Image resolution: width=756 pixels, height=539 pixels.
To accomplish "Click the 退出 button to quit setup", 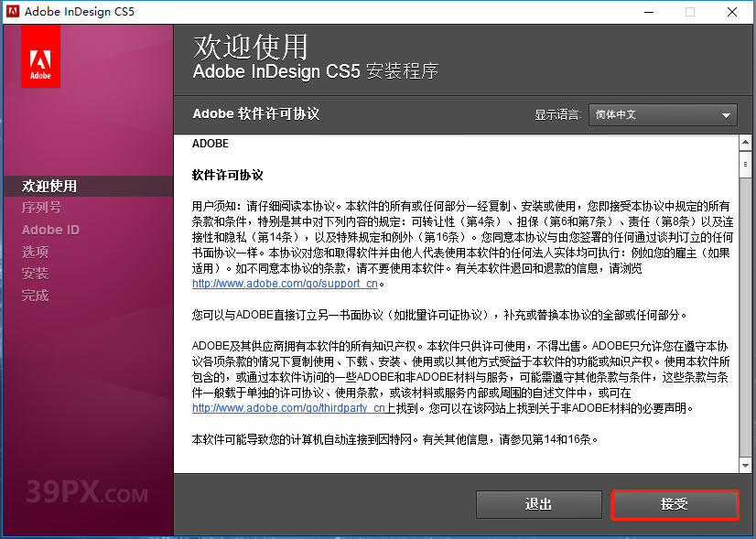I will [x=538, y=505].
